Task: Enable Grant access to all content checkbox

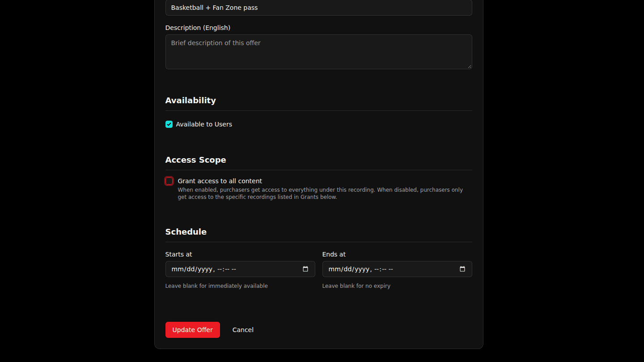Action: pos(169,181)
